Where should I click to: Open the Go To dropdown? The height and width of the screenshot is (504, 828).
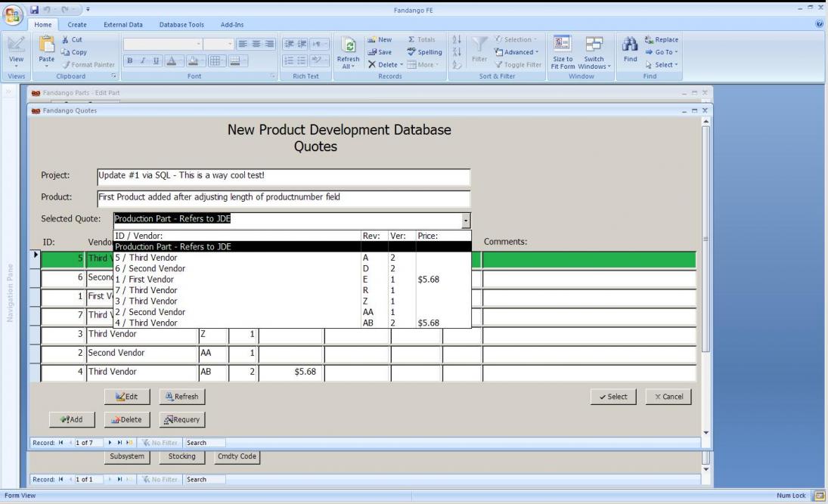(661, 52)
